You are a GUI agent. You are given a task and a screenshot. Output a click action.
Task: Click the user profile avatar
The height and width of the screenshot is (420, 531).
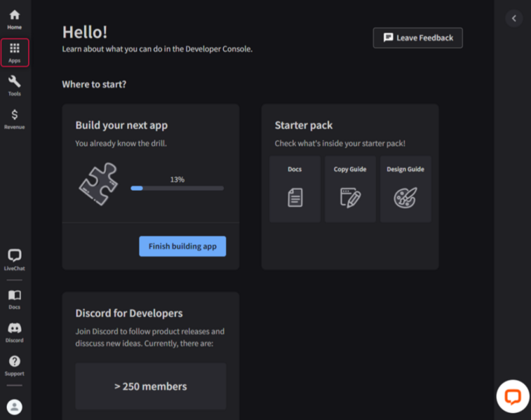[15, 407]
